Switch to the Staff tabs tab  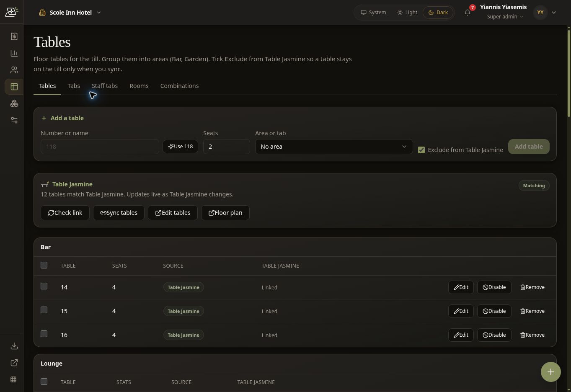[105, 86]
